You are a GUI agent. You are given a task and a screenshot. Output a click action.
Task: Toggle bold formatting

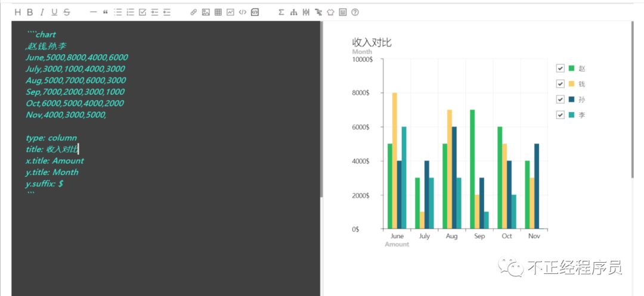click(x=30, y=13)
